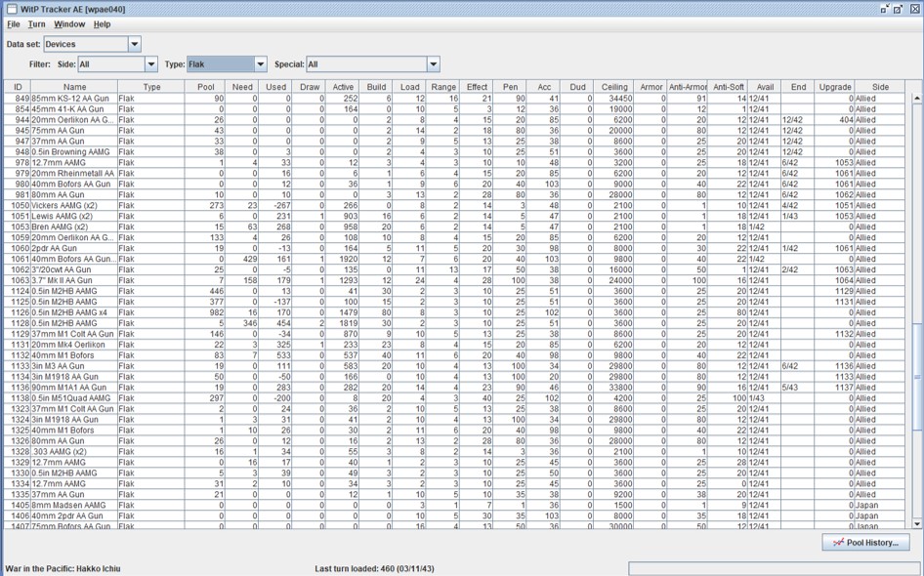Click the table's vertical scrollbar thumb
Screen dimensions: 924x576
click(916, 377)
